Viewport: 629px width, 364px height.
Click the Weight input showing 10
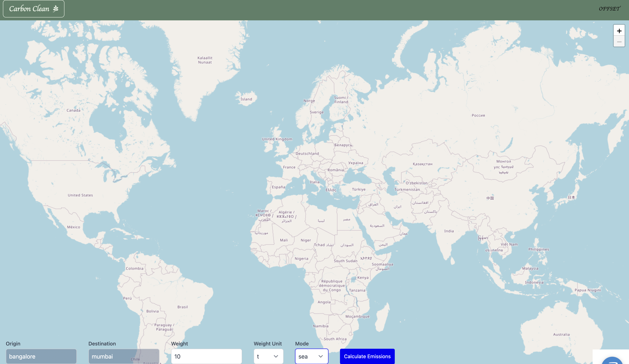pyautogui.click(x=206, y=356)
